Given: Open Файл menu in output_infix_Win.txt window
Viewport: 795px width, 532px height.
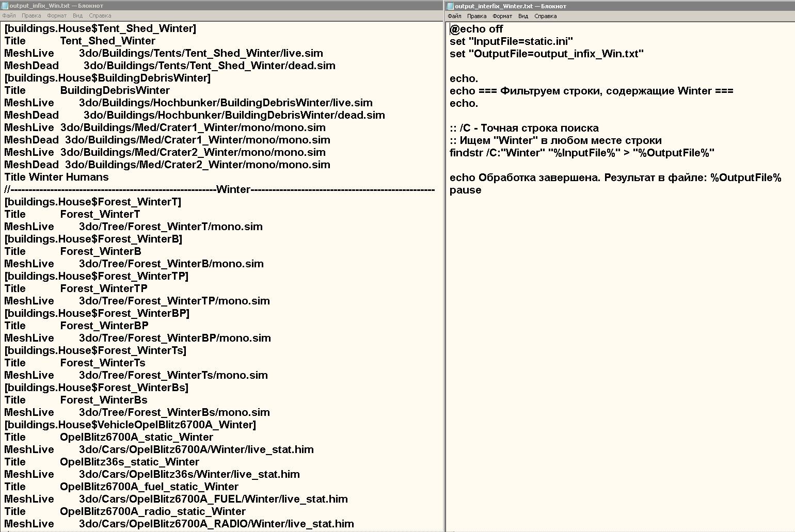Looking at the screenshot, I should pos(9,15).
